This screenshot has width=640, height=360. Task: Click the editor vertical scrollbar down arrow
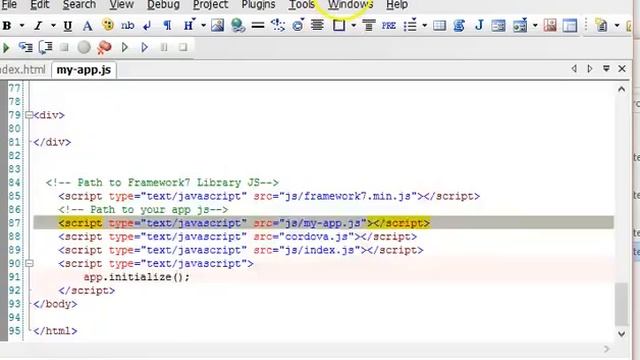click(621, 334)
